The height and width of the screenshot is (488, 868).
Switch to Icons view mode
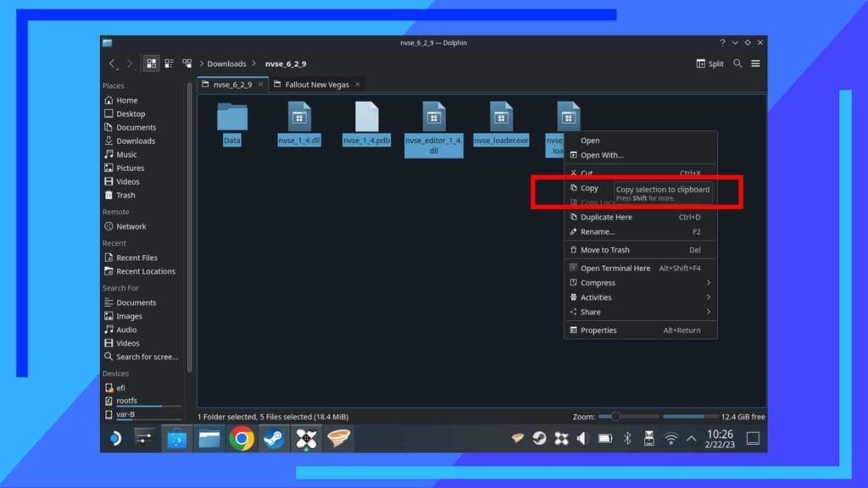coord(151,64)
